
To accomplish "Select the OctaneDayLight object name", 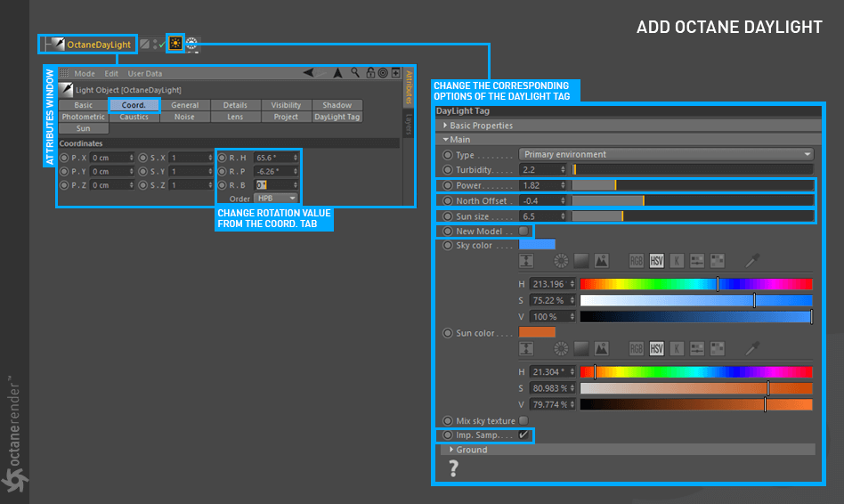I will (99, 45).
